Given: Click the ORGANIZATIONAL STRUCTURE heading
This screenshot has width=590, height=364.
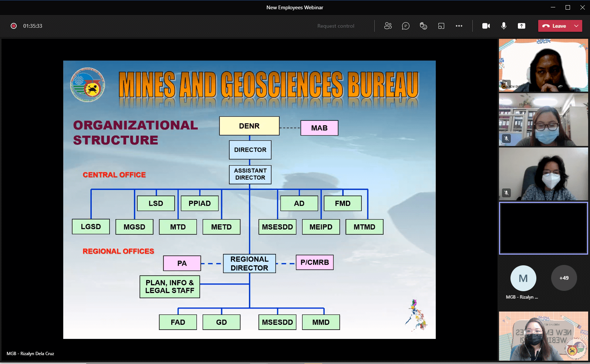Looking at the screenshot, I should [135, 133].
